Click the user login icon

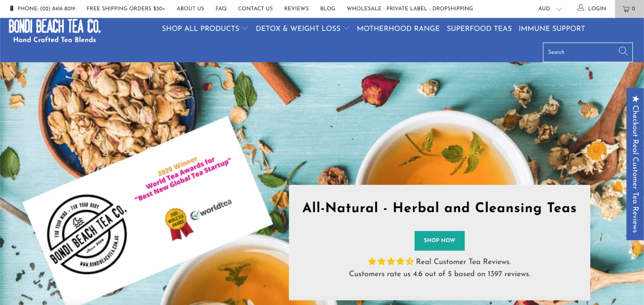tap(581, 8)
